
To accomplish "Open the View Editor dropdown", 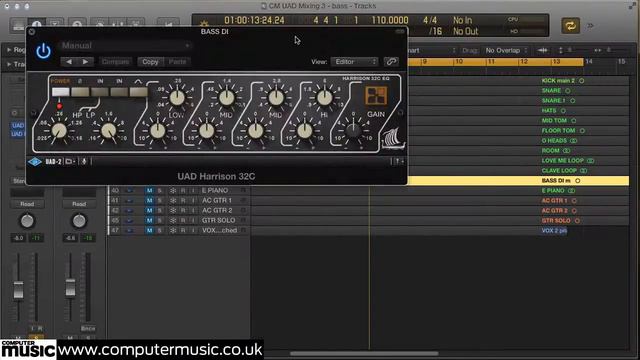I will point(355,62).
